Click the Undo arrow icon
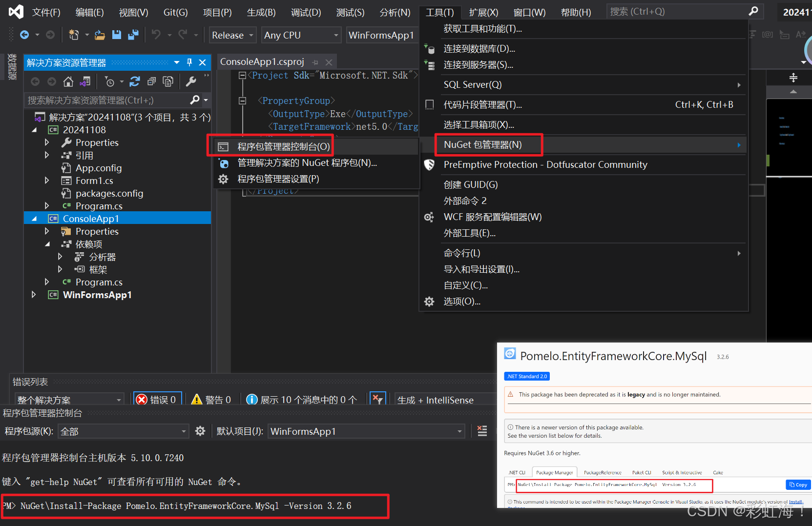 (x=156, y=35)
